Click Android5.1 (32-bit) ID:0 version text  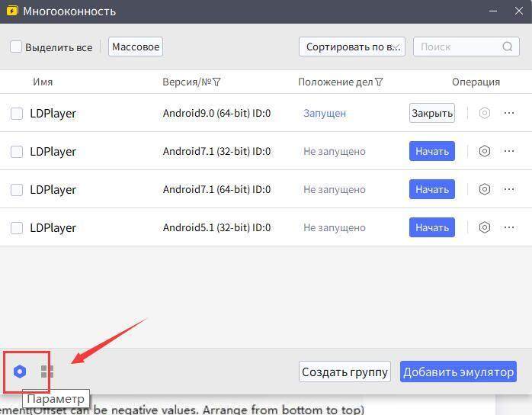(x=216, y=227)
